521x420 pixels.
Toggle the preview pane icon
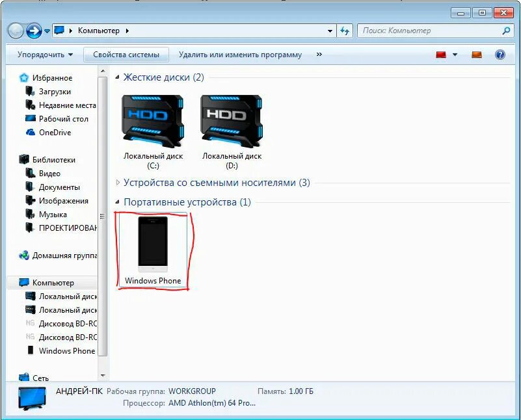click(x=477, y=55)
